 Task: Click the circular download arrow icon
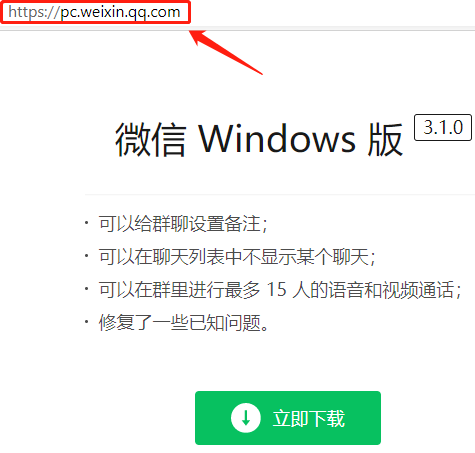tap(246, 418)
